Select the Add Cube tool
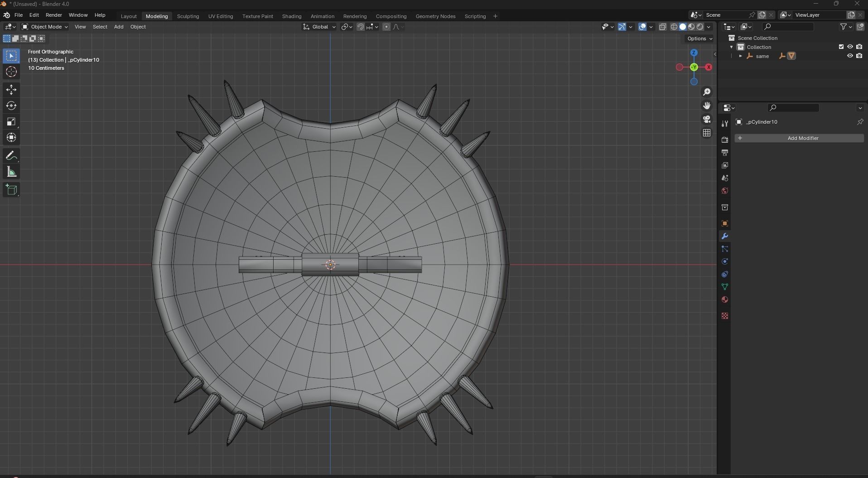Image resolution: width=868 pixels, height=478 pixels. pos(11,190)
